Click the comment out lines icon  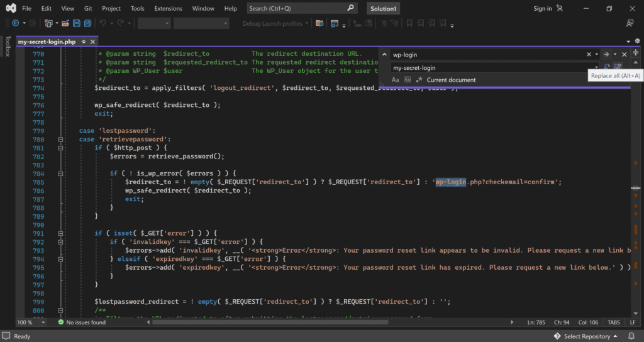(x=383, y=23)
